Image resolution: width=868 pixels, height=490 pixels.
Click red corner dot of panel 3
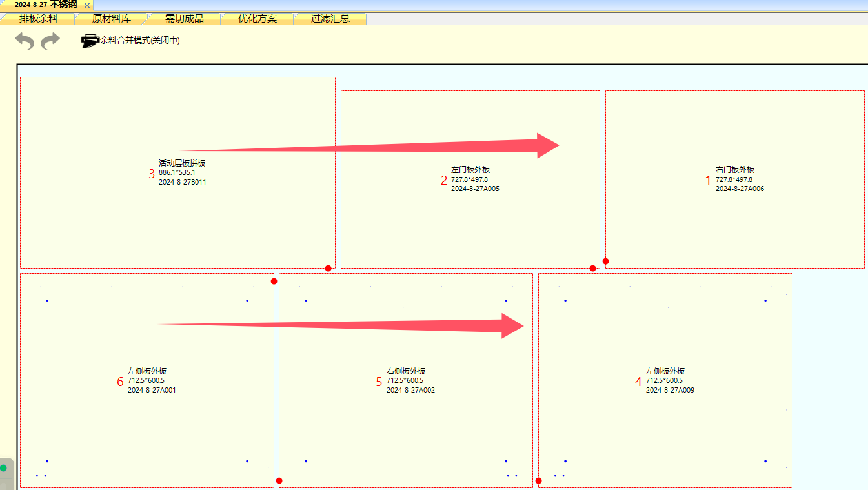click(328, 268)
